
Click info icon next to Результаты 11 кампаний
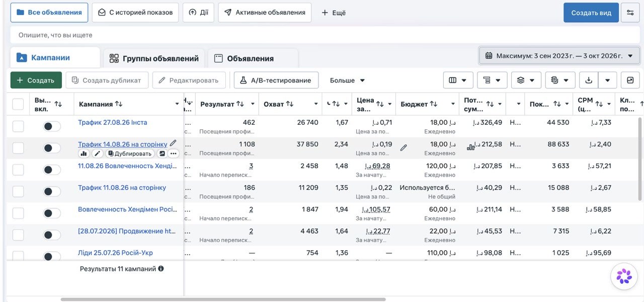pyautogui.click(x=161, y=269)
